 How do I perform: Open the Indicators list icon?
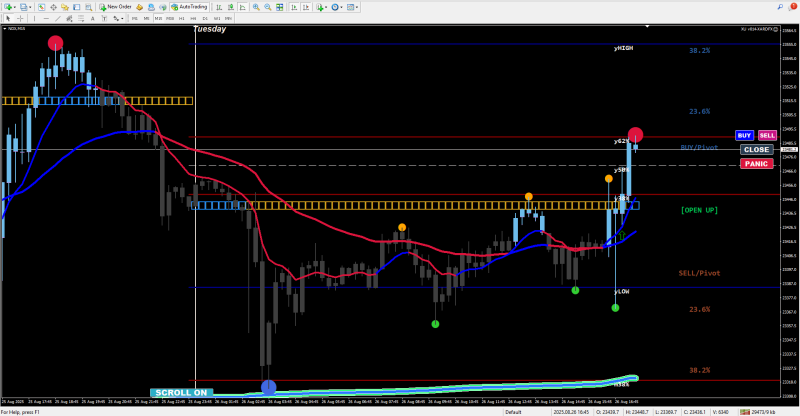click(319, 7)
